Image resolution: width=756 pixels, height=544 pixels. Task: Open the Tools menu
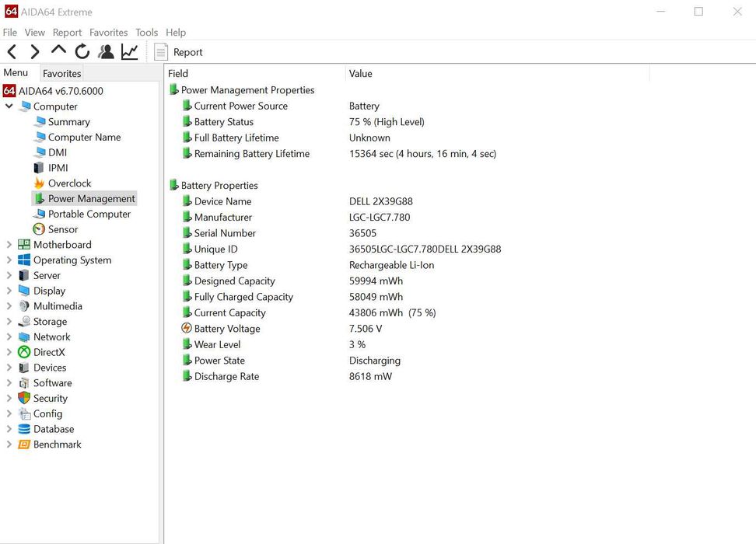pyautogui.click(x=146, y=33)
